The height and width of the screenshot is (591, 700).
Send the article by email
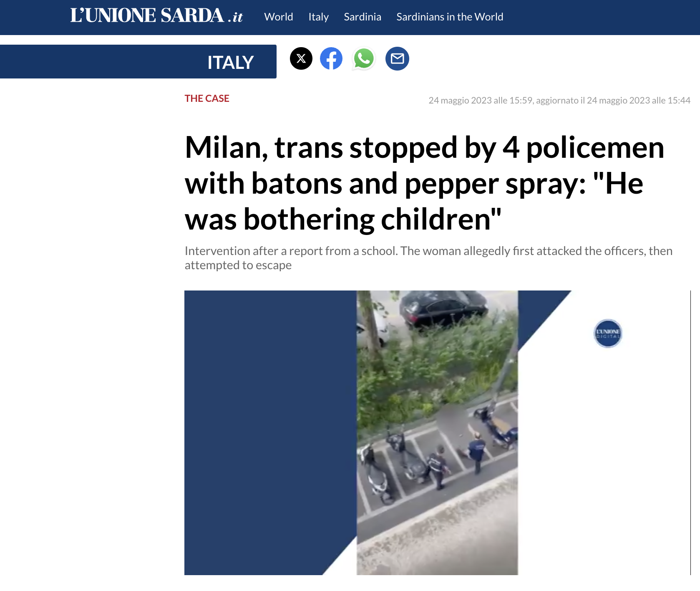click(397, 58)
